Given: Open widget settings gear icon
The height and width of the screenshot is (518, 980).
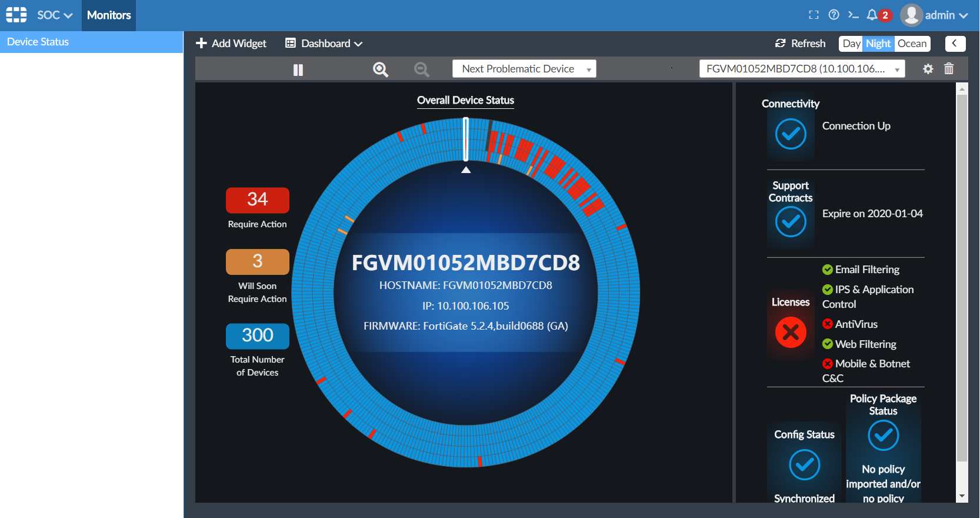Looking at the screenshot, I should tap(928, 69).
